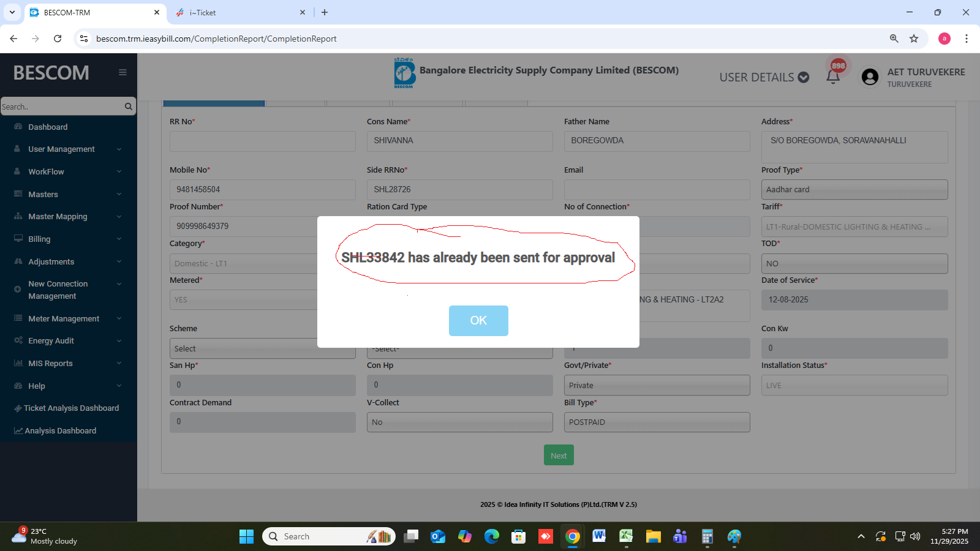Open a new browser tab
The height and width of the screenshot is (551, 980).
(x=325, y=12)
